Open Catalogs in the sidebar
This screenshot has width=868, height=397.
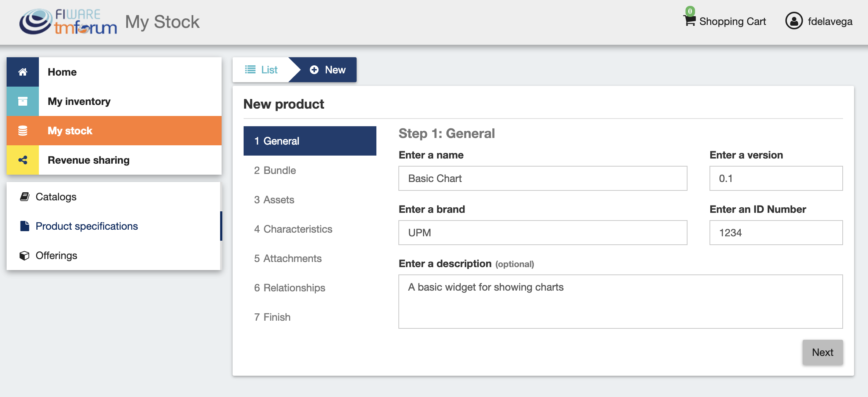coord(114,197)
